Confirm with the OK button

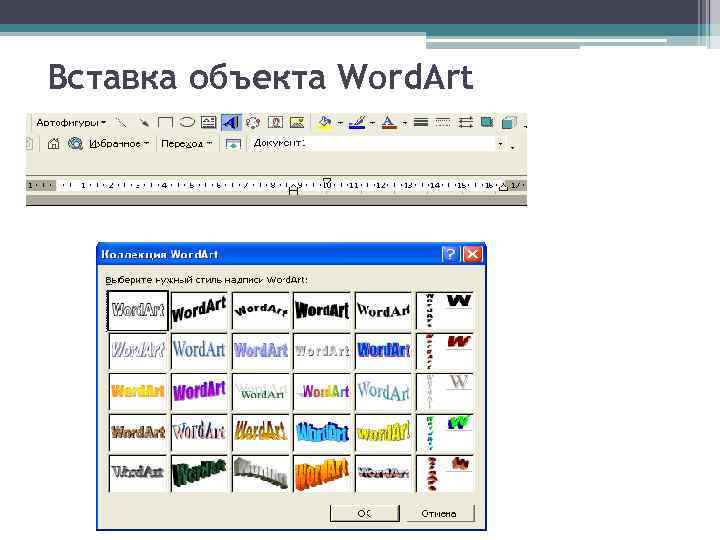coord(365,513)
